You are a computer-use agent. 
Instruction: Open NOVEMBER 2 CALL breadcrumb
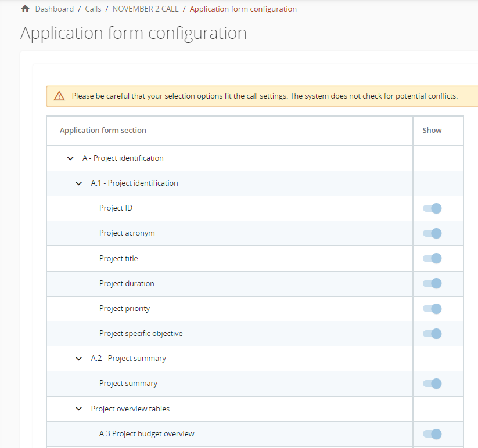[x=145, y=9]
